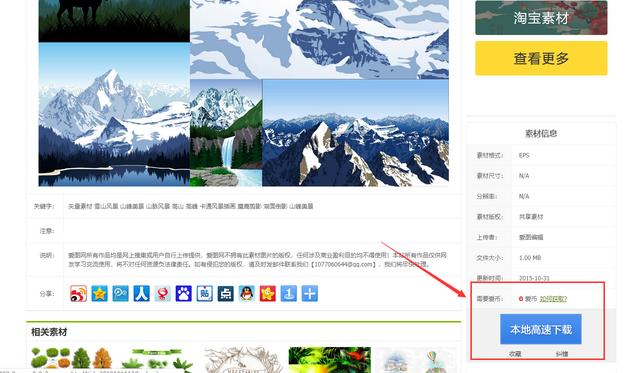Share to Pengyou yellow star icon
The width and height of the screenshot is (640, 373).
(x=268, y=293)
